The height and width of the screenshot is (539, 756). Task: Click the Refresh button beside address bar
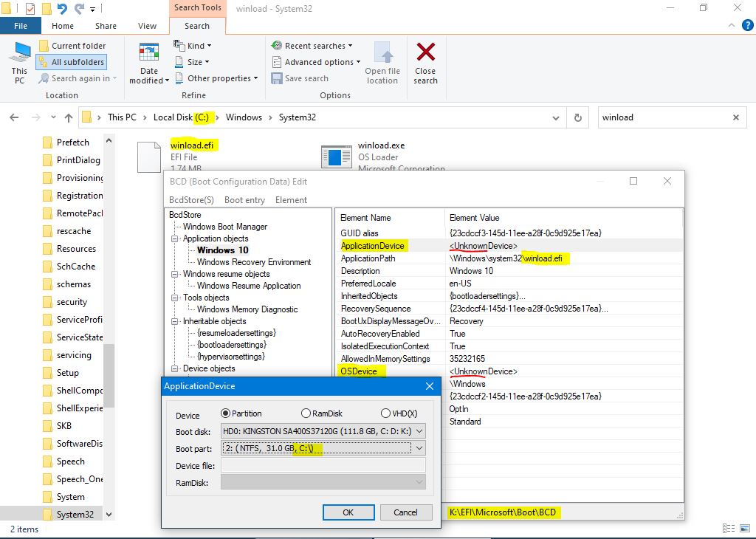[x=578, y=117]
